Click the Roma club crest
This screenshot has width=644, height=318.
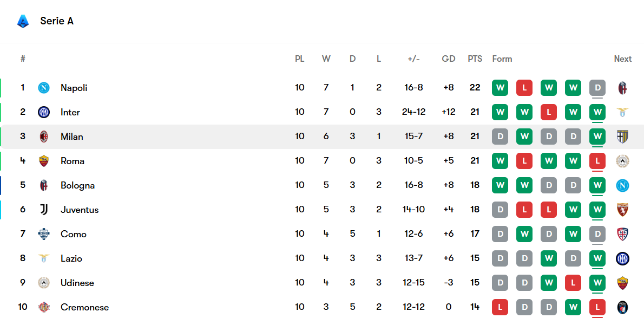(x=44, y=161)
